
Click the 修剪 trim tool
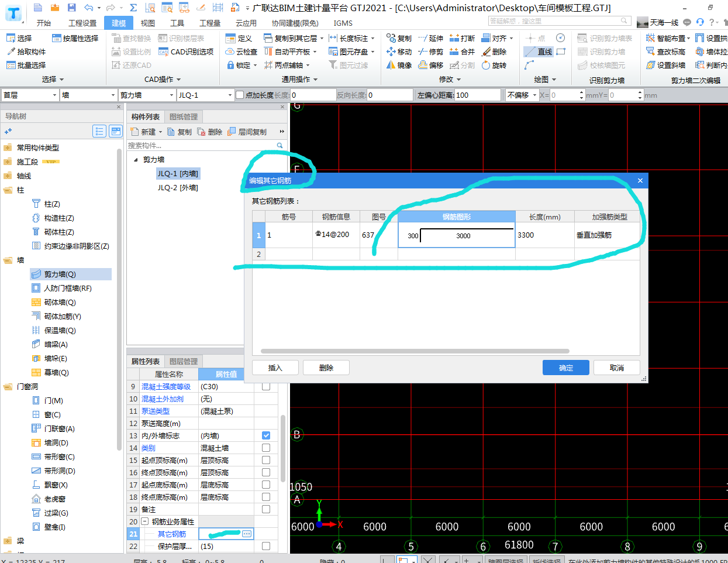click(430, 52)
